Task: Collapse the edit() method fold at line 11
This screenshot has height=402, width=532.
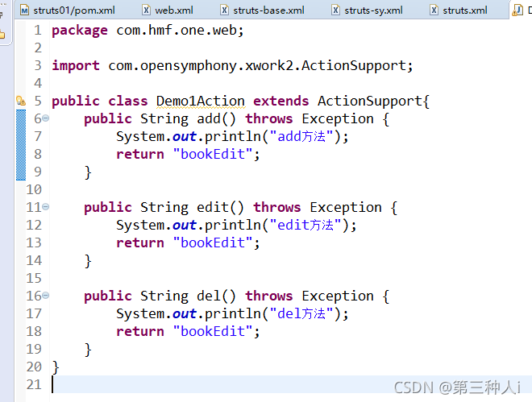Action: coord(45,207)
